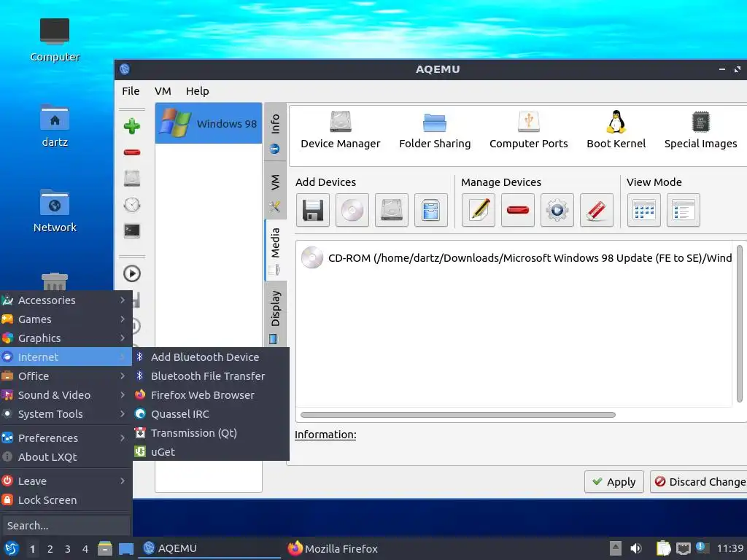Click the Information link label

[x=325, y=435]
